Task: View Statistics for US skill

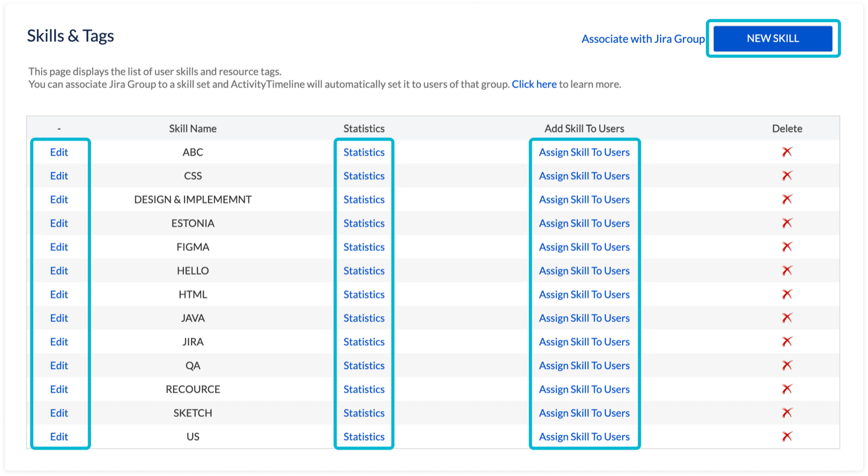Action: pyautogui.click(x=364, y=436)
